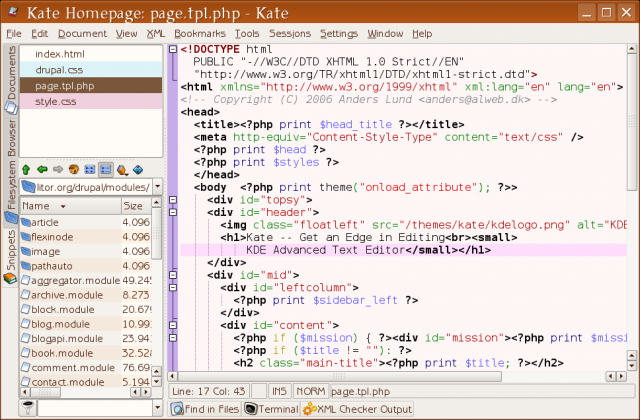Switch file browser to detailed view
Image resolution: width=640 pixels, height=420 pixels.
tap(105, 169)
